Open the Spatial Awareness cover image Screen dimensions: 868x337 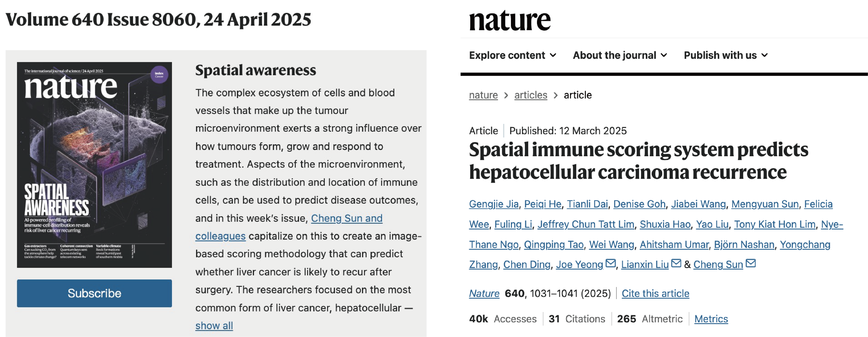click(94, 165)
